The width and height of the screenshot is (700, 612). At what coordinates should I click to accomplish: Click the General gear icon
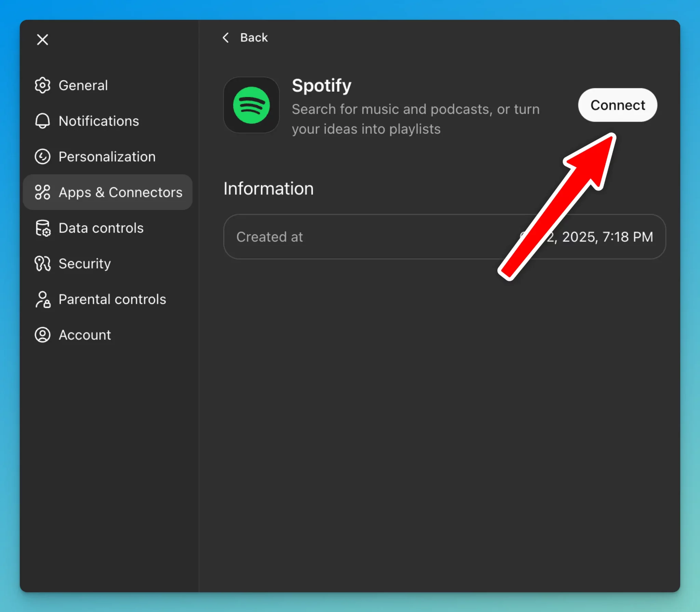42,85
